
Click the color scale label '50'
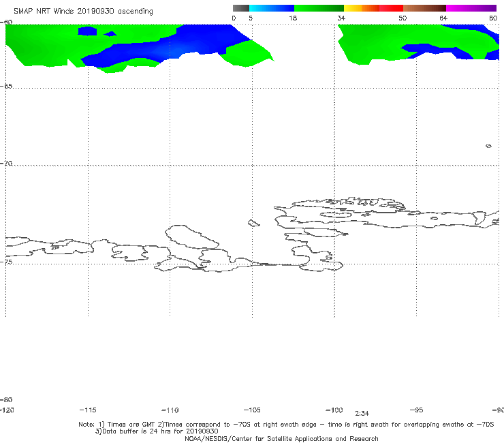[x=403, y=18]
